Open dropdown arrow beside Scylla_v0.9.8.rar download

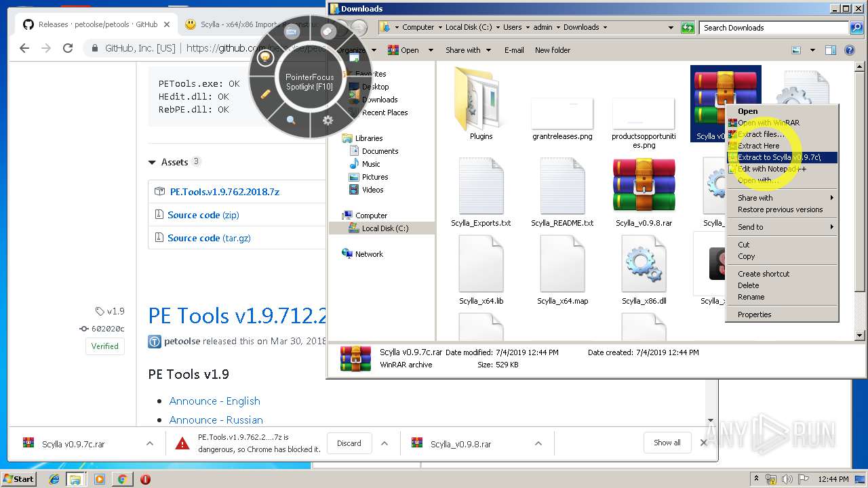pos(538,443)
